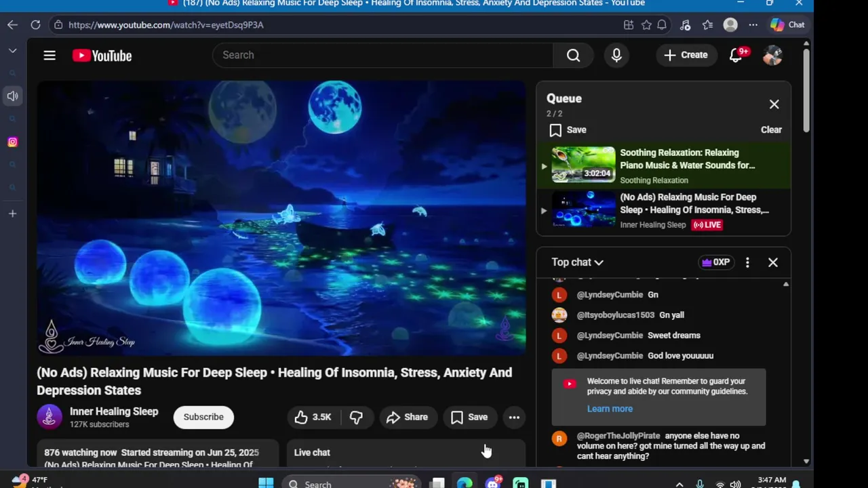Open the browser profile icon

tap(730, 24)
